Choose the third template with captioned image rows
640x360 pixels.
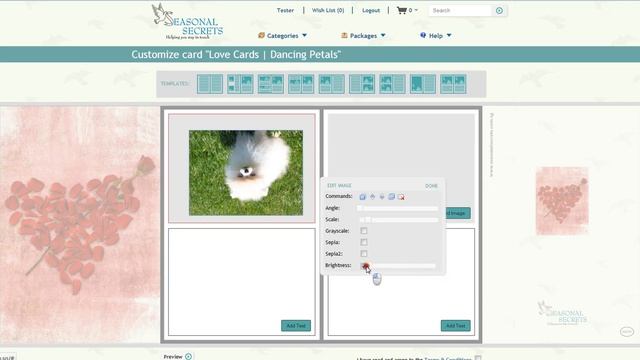271,84
